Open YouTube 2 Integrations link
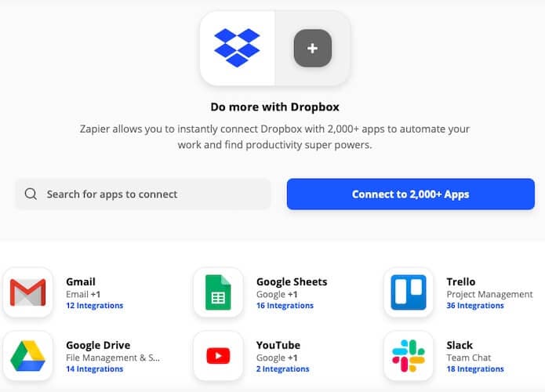The height and width of the screenshot is (392, 545). pos(282,368)
